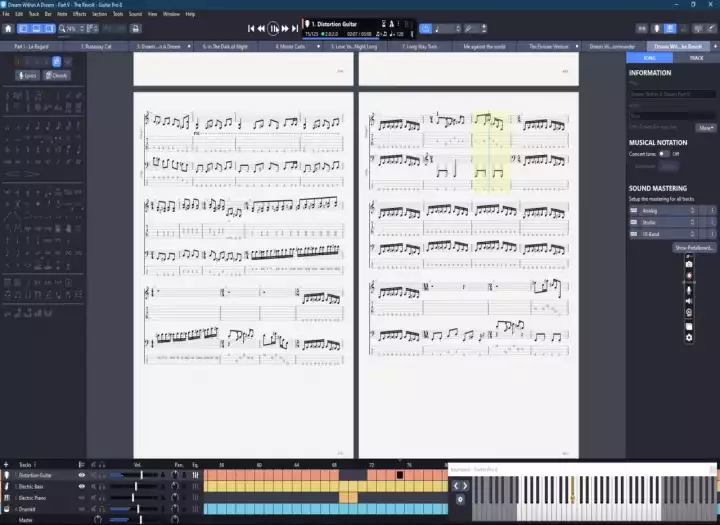The width and height of the screenshot is (720, 525).
Task: Pause playback with the round button
Action: 273,28
